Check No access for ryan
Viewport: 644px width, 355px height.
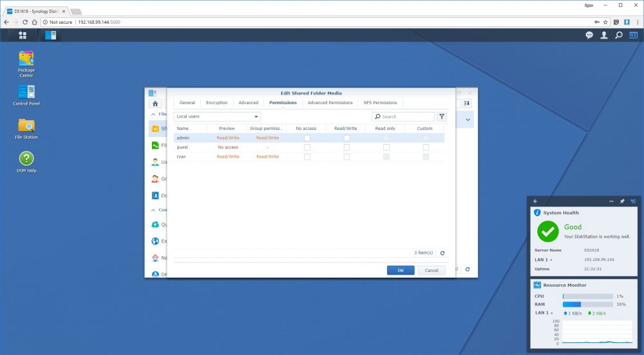[307, 156]
